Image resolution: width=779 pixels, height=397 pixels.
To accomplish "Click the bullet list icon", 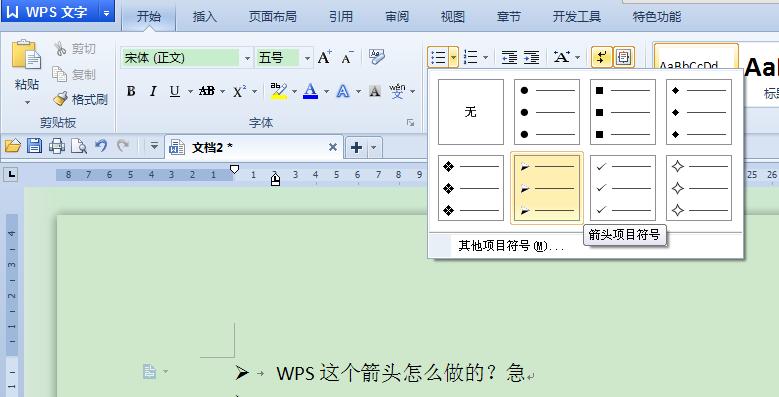I will point(438,57).
